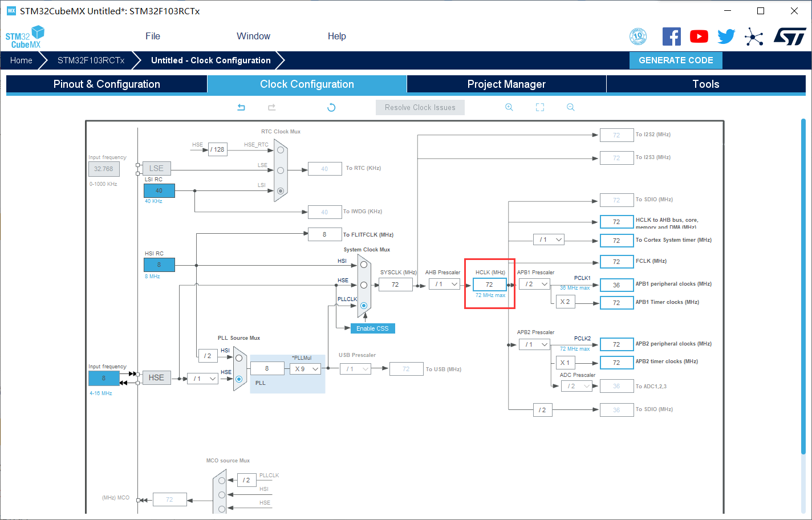Screen dimensions: 812x520
Task: Click the redo arrow icon
Action: pyautogui.click(x=272, y=107)
